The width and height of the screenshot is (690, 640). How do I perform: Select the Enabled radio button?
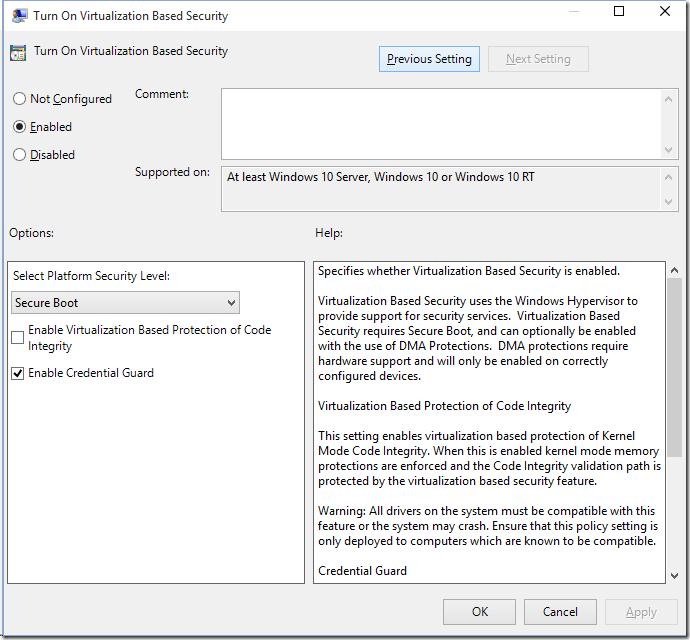(x=19, y=127)
